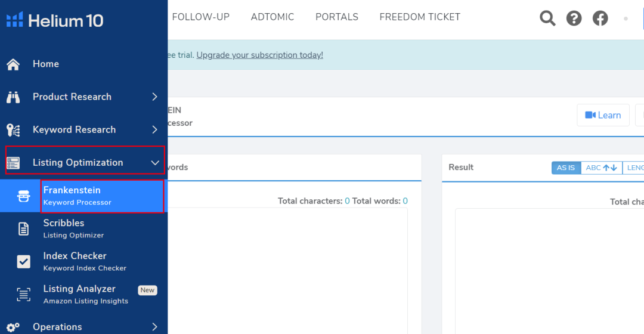Screen dimensions: 644x334
Task: Select Index Checker menu item
Action: [x=84, y=262]
